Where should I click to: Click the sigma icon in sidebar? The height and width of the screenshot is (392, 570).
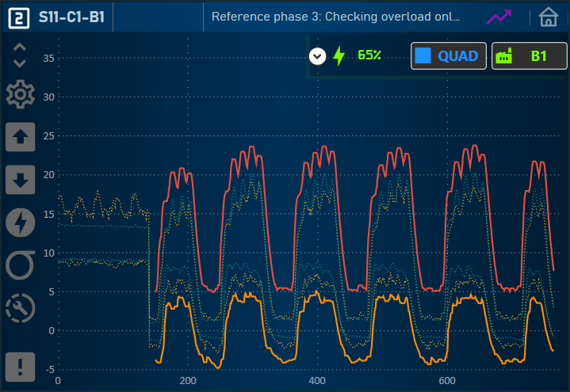(x=21, y=265)
